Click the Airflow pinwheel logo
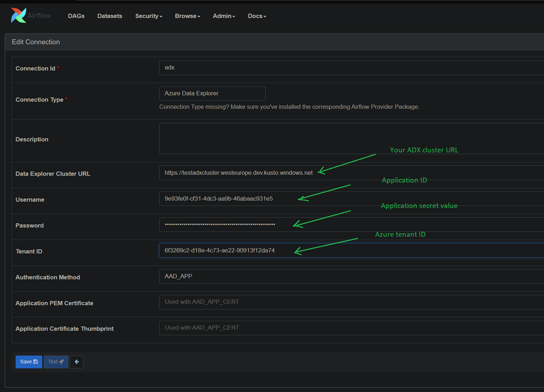 click(x=19, y=15)
